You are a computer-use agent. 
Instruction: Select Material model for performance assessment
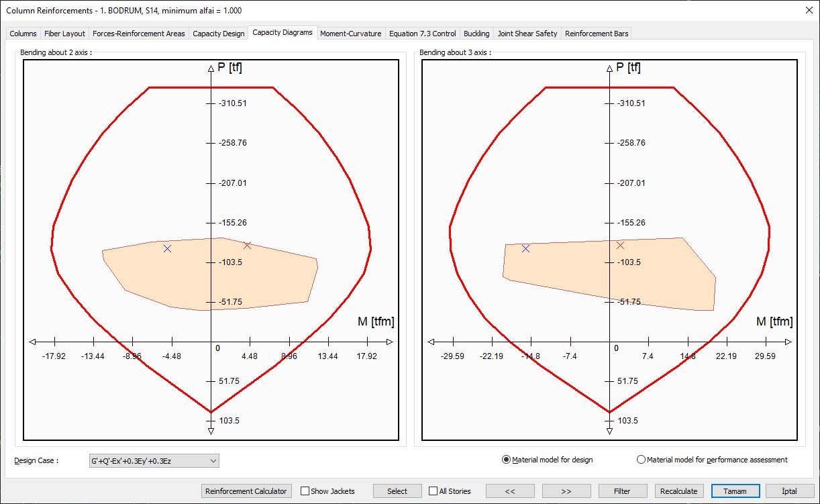point(641,460)
